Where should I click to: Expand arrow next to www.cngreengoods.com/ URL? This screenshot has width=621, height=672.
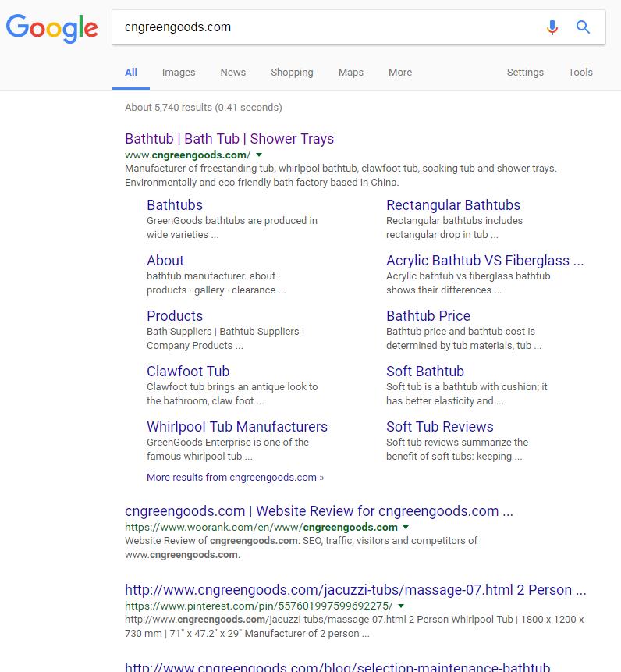coord(259,155)
